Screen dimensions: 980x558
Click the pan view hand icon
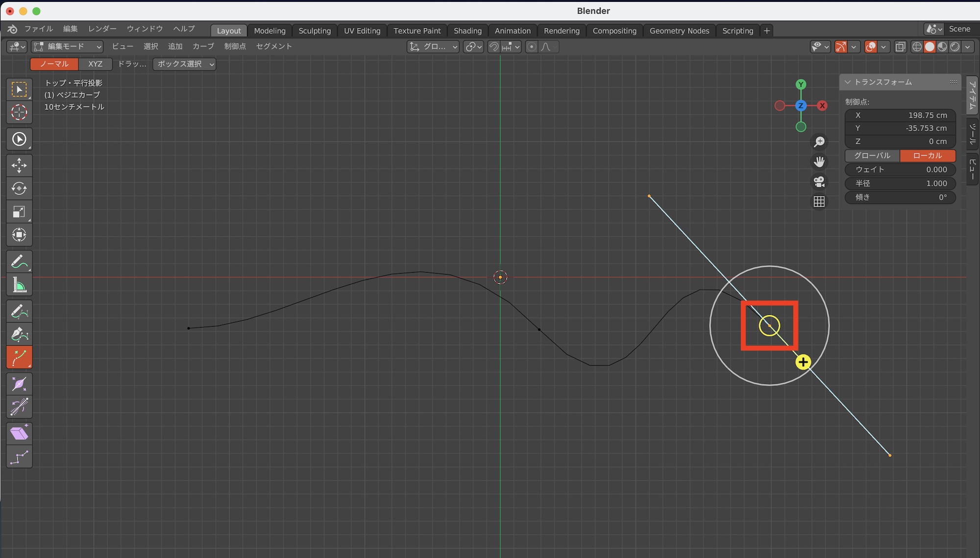819,162
